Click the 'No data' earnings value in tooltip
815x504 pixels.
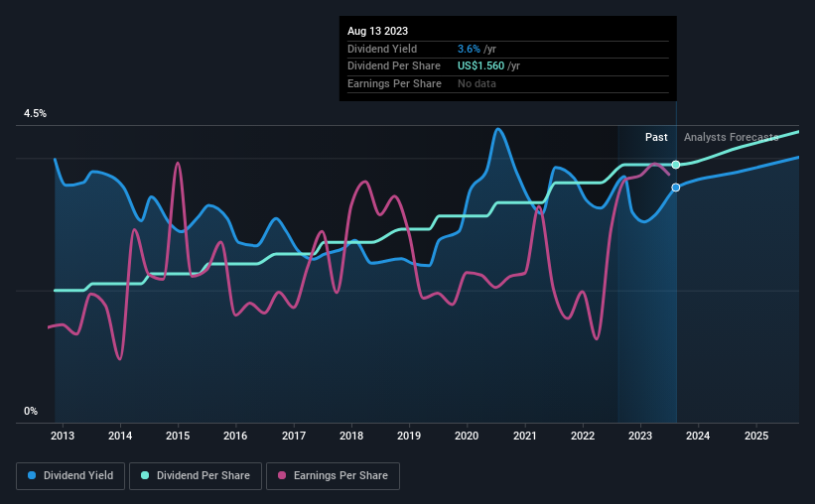click(476, 83)
